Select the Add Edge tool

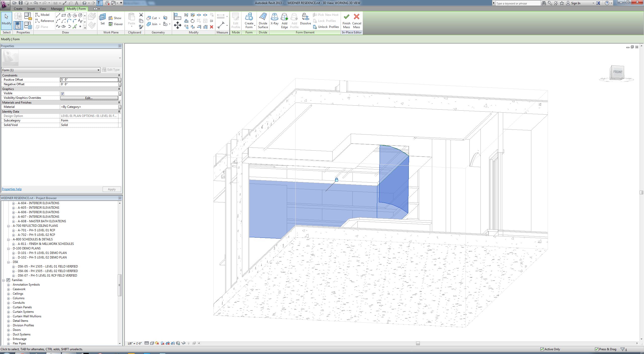click(x=284, y=17)
